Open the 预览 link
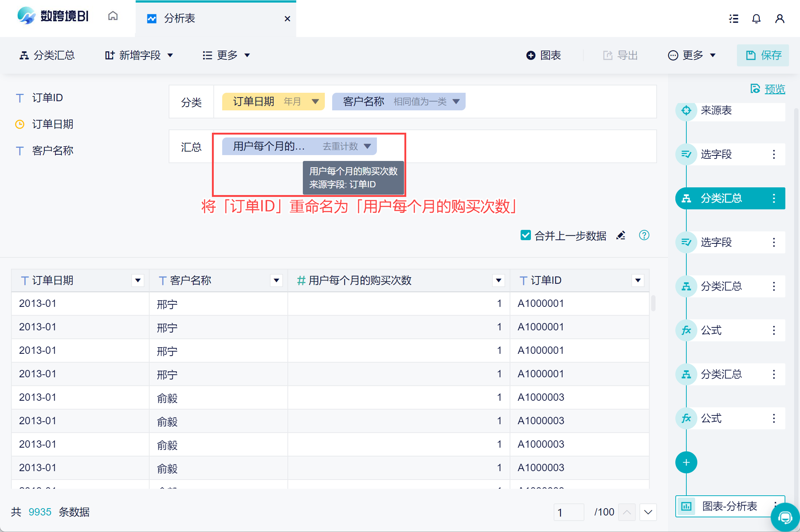 (774, 89)
